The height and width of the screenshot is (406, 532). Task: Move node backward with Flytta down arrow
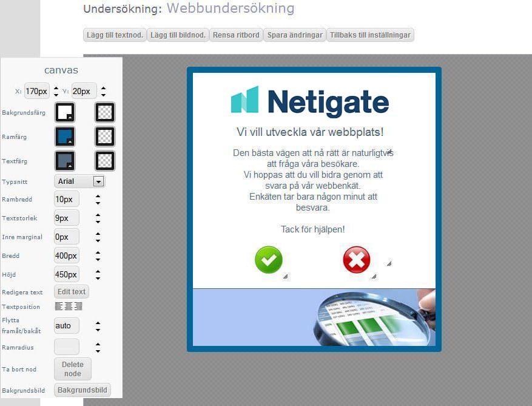(x=98, y=330)
